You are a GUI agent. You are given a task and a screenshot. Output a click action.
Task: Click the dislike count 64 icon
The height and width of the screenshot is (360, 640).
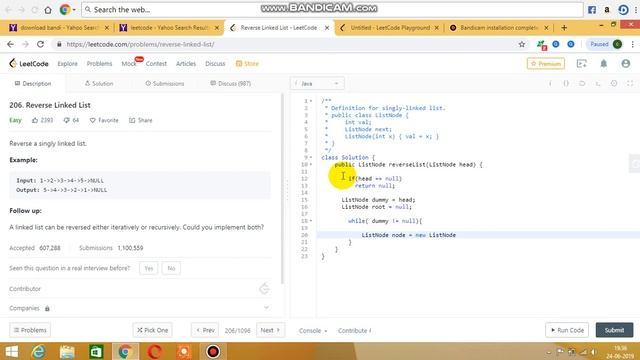tap(67, 120)
